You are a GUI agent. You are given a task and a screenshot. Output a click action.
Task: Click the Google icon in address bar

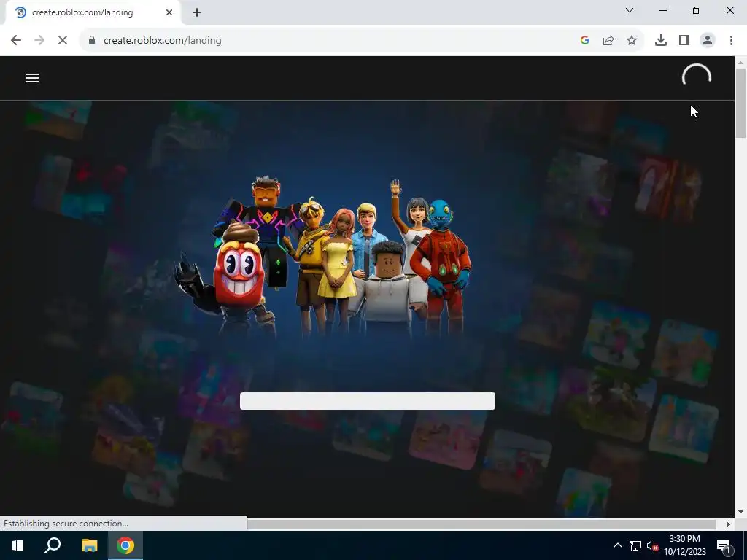(x=585, y=41)
